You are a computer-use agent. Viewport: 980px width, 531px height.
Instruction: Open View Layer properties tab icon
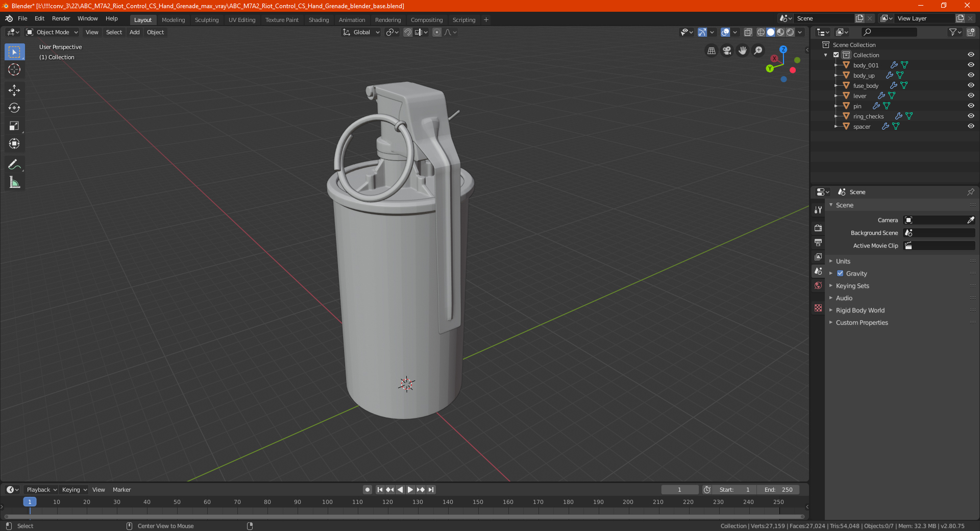click(x=818, y=256)
